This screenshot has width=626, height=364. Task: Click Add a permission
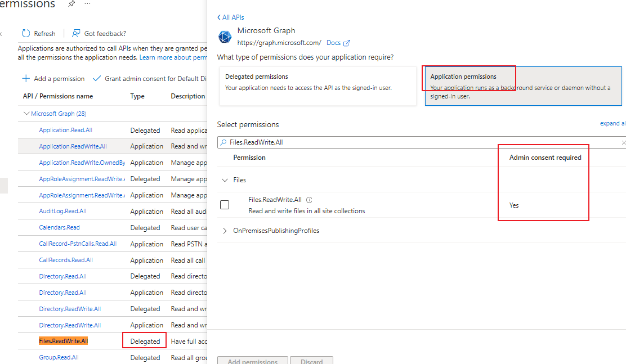[53, 78]
